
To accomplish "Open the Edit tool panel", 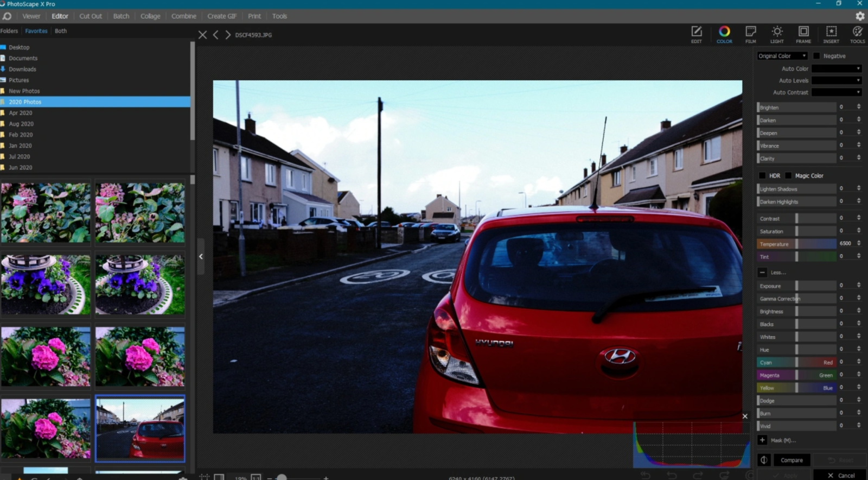I will click(x=697, y=34).
